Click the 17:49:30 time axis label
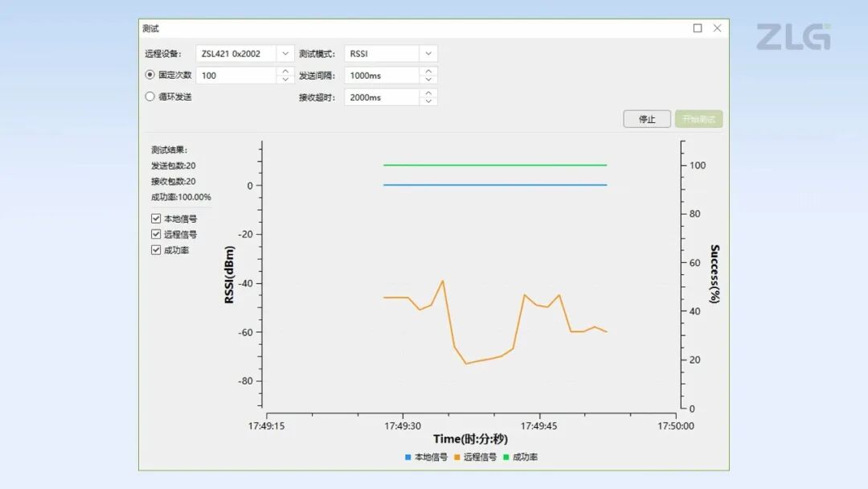This screenshot has width=868, height=489. (403, 426)
